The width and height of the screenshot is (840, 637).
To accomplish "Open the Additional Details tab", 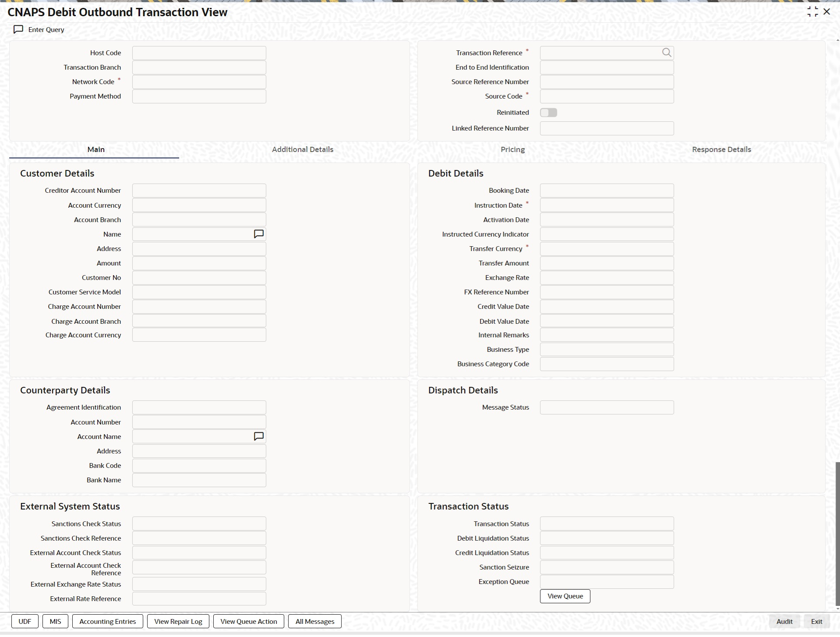I will (x=303, y=149).
